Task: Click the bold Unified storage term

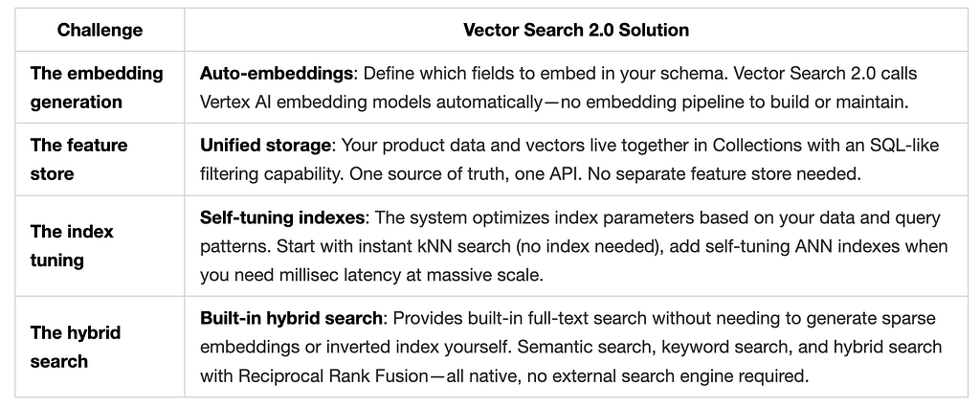Action: click(x=265, y=146)
